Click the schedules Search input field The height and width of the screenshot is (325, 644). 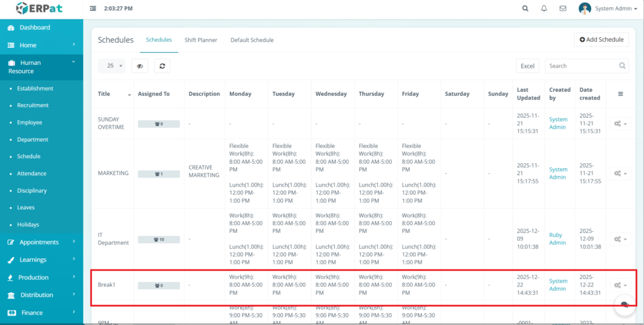click(x=582, y=66)
